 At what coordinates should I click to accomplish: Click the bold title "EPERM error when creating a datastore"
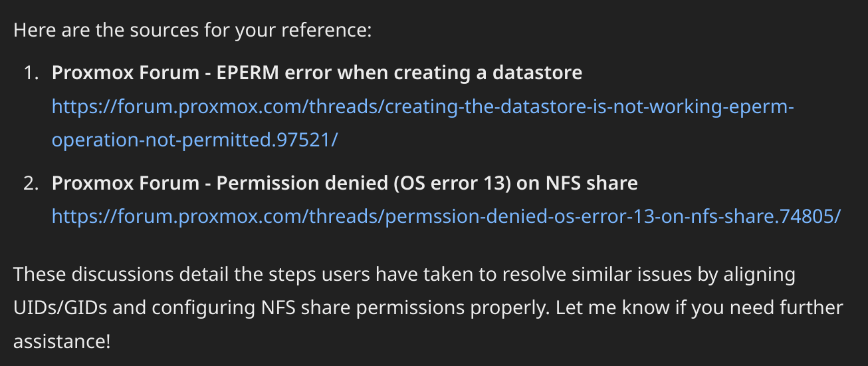tap(399, 72)
